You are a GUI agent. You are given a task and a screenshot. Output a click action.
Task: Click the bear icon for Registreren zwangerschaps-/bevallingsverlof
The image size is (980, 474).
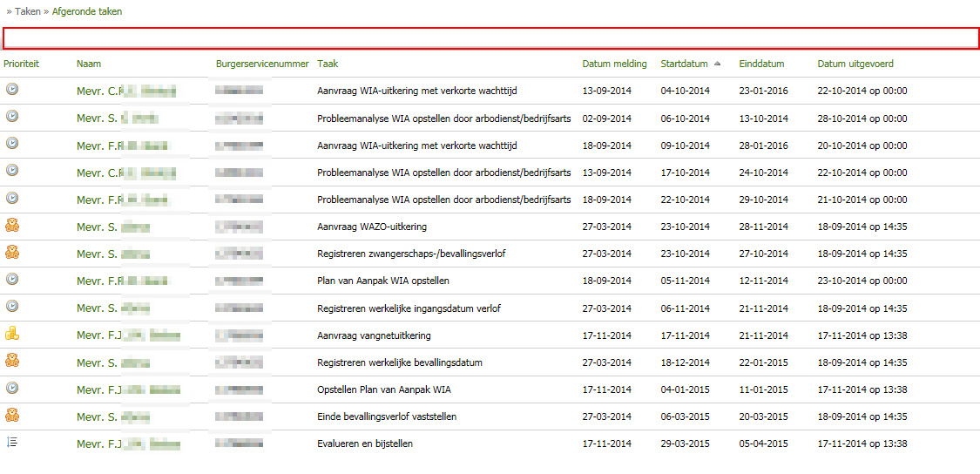pos(12,253)
